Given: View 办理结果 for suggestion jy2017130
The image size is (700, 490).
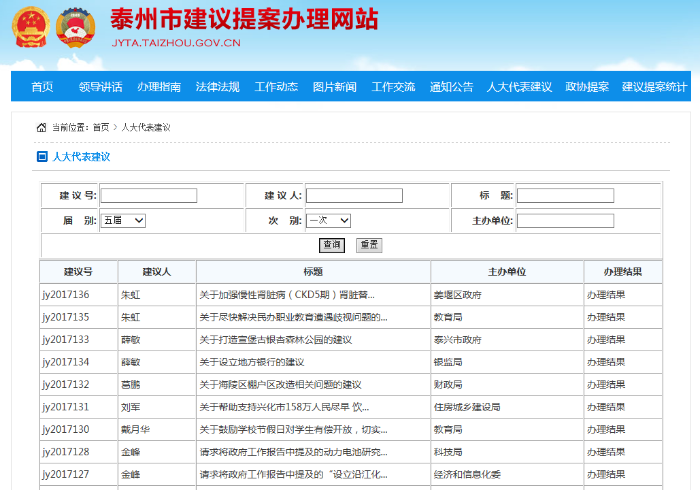Looking at the screenshot, I should coord(606,429).
